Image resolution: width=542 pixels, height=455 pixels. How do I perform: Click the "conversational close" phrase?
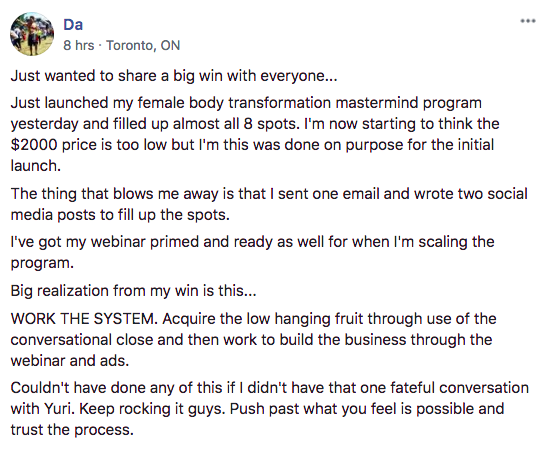click(82, 340)
